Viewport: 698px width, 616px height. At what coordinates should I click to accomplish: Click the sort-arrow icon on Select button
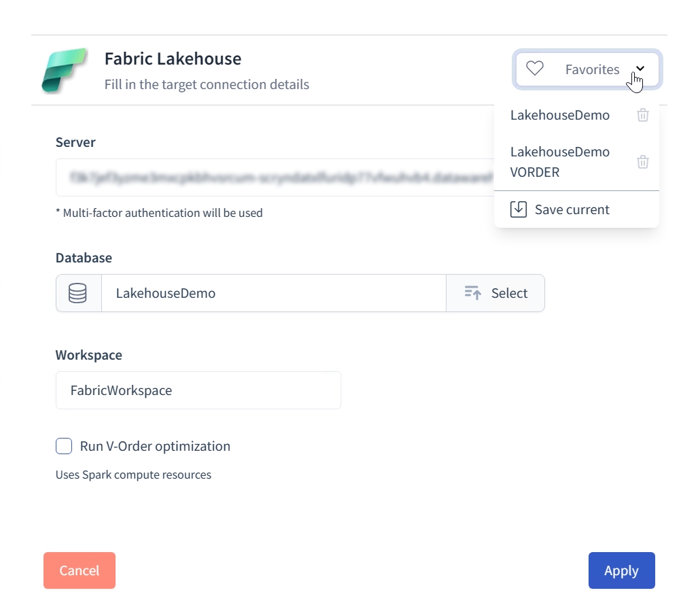tap(472, 293)
